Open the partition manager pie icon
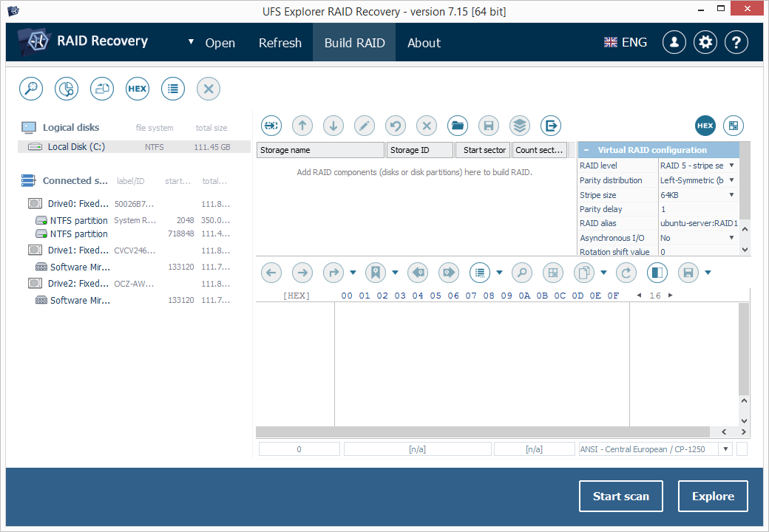 coord(67,89)
